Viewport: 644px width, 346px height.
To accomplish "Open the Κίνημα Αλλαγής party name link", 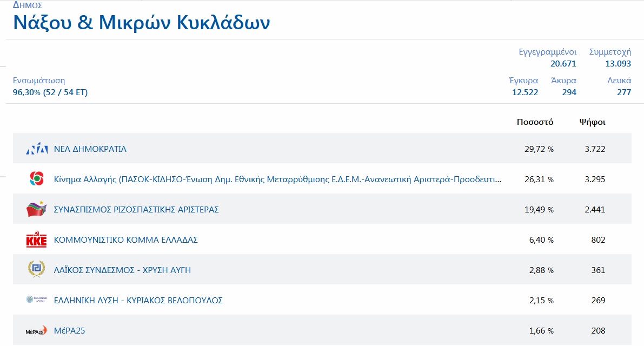I will pyautogui.click(x=277, y=179).
